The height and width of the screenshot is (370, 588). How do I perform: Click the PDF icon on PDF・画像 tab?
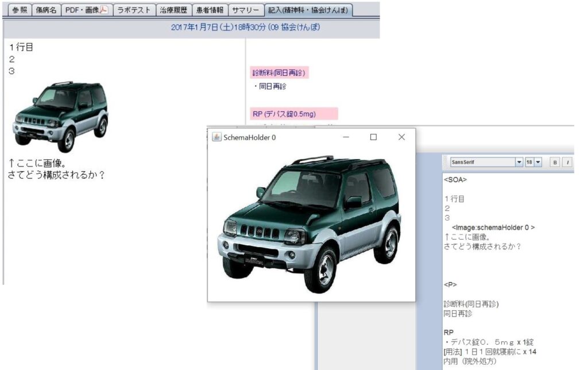click(x=103, y=10)
